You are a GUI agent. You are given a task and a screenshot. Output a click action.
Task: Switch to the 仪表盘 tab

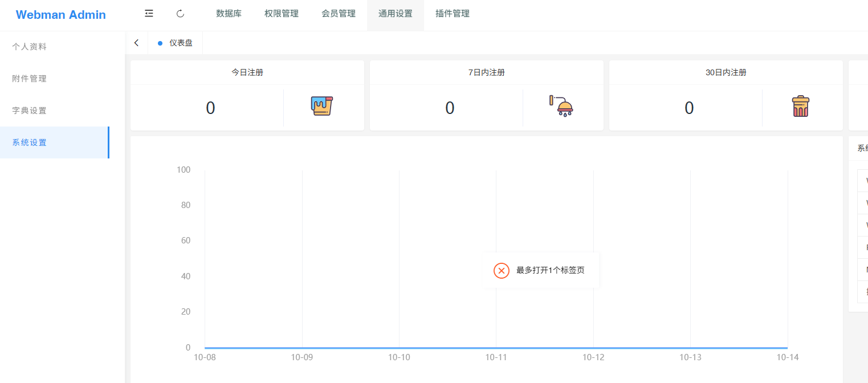pyautogui.click(x=181, y=43)
